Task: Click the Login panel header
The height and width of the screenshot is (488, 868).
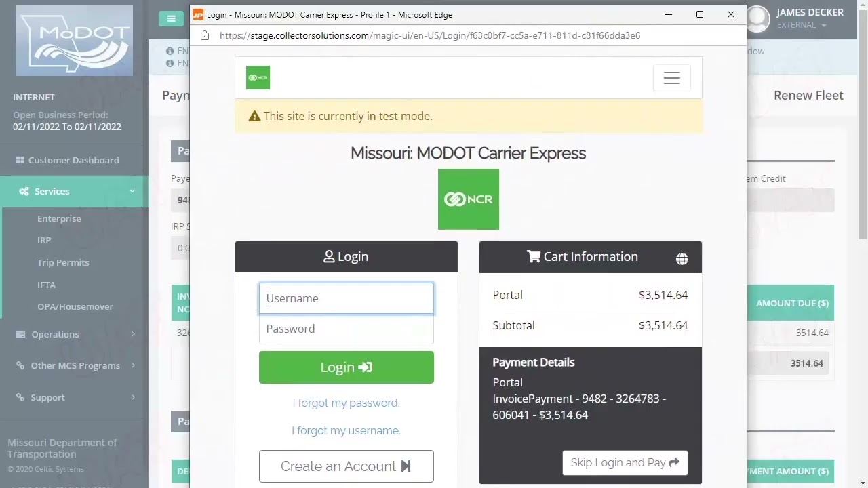Action: (347, 257)
